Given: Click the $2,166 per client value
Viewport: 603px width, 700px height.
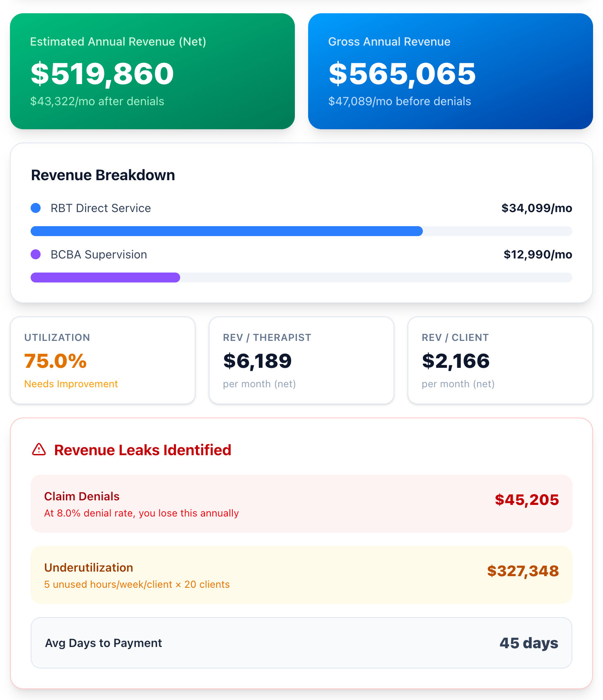Looking at the screenshot, I should [456, 361].
